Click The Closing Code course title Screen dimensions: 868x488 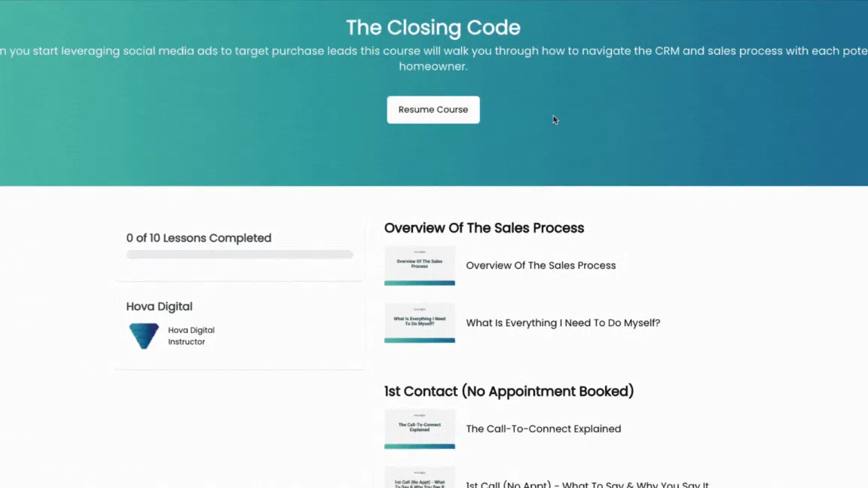click(433, 28)
